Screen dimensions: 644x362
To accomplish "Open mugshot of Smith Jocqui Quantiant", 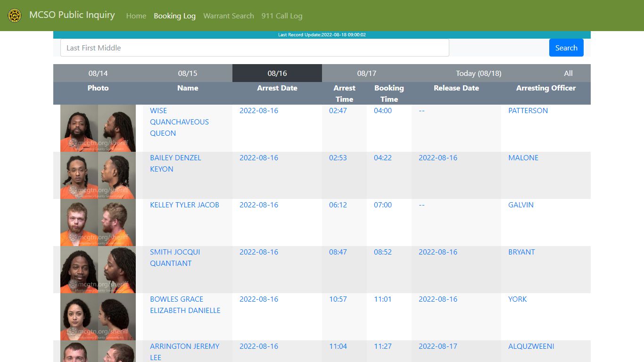I will coord(98,270).
